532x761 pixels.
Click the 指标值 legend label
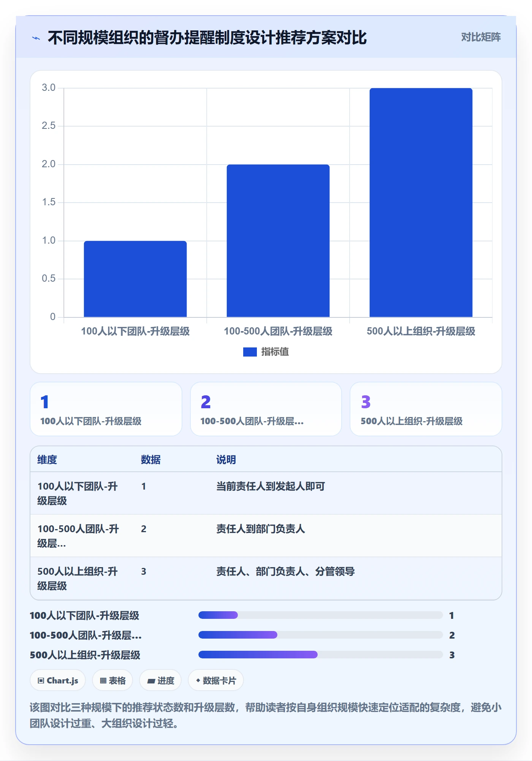click(x=275, y=352)
